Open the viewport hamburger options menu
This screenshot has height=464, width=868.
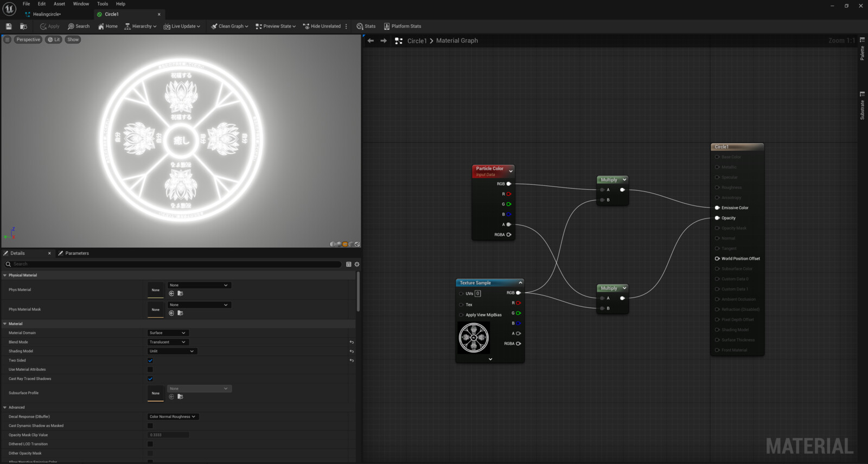7,40
